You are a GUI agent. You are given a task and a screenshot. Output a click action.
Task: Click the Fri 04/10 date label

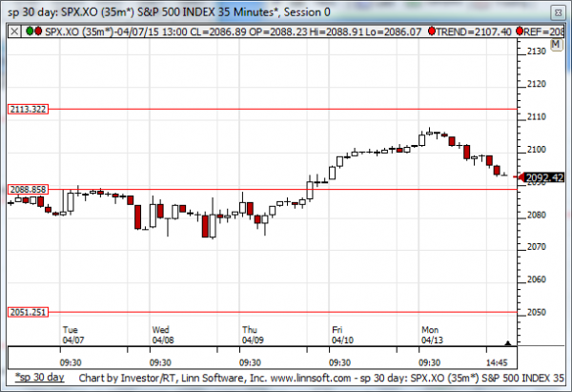(342, 335)
